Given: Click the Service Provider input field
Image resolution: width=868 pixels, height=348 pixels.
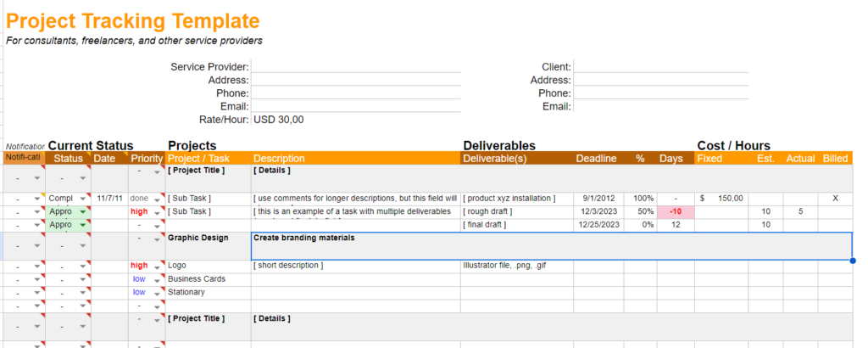Looking at the screenshot, I should (x=356, y=66).
